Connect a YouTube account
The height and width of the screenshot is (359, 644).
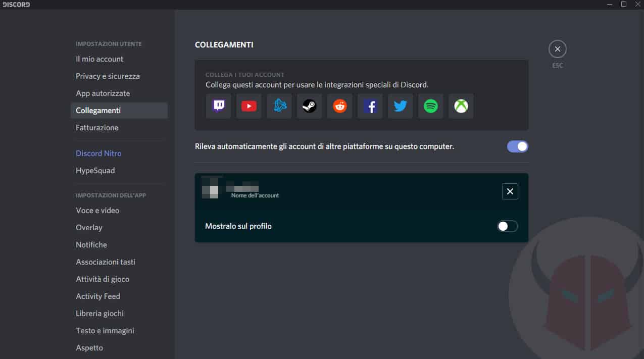[249, 106]
